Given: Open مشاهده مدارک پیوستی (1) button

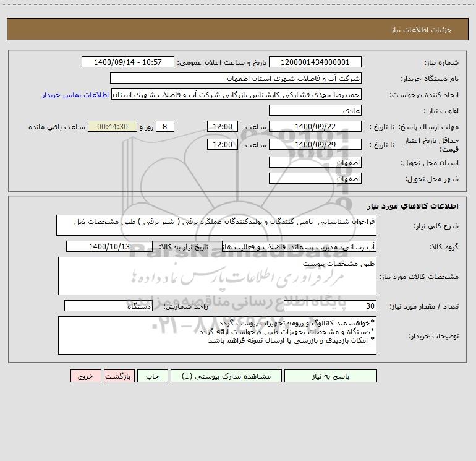Looking at the screenshot, I should click(x=226, y=376).
